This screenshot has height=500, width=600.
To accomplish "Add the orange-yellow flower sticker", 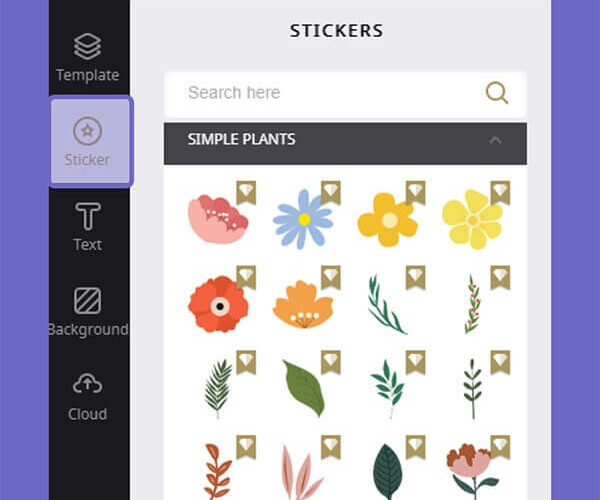I will [x=387, y=220].
